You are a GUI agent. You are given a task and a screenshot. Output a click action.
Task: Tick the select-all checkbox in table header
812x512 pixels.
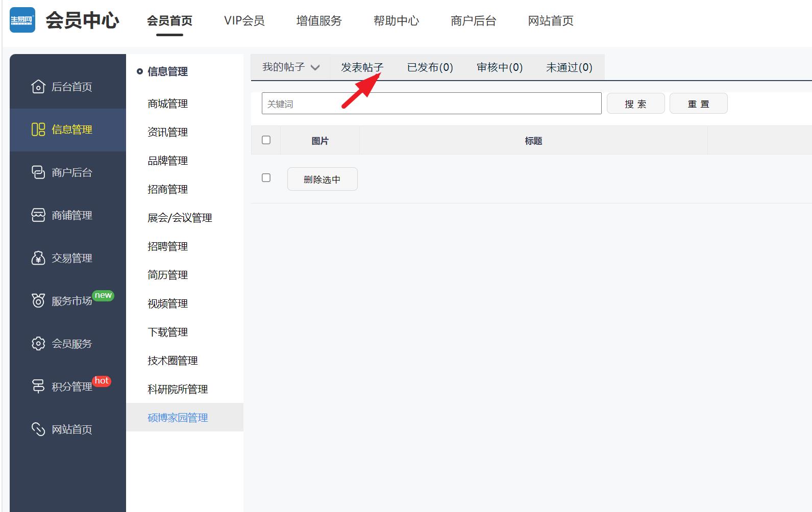pos(266,140)
